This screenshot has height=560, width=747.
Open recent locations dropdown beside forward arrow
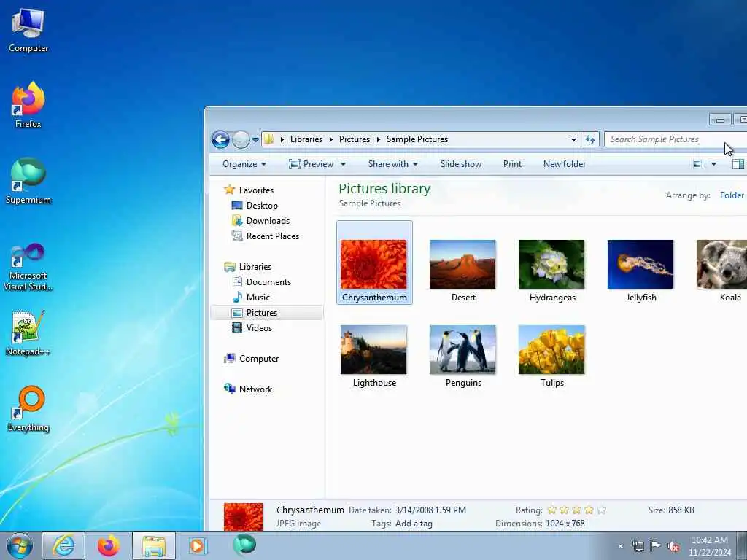(255, 139)
